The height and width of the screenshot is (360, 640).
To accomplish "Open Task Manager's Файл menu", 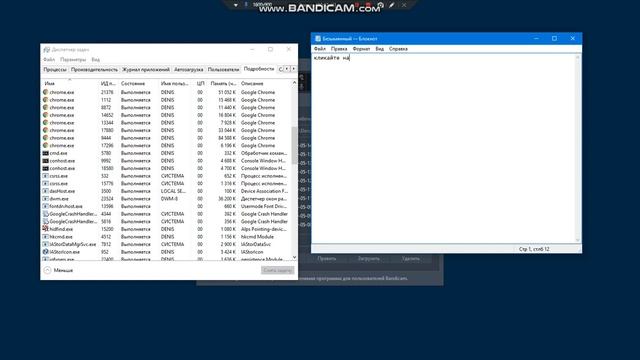I will [x=49, y=60].
